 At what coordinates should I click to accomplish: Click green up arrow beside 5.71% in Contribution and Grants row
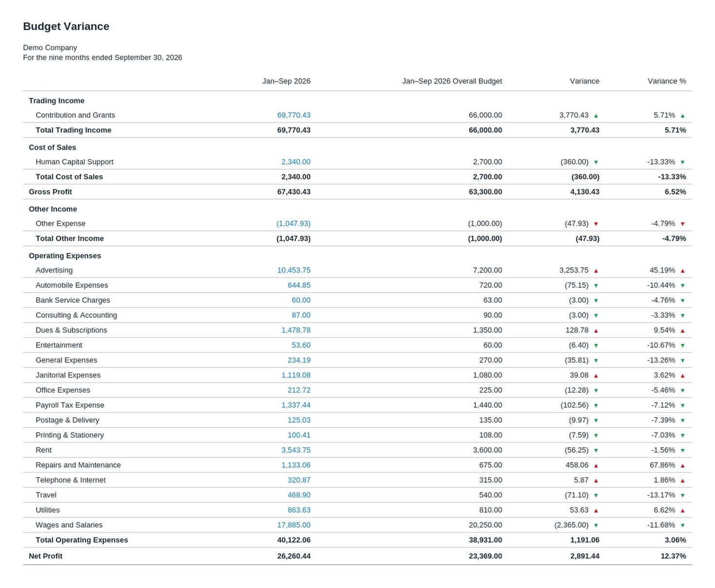(683, 115)
